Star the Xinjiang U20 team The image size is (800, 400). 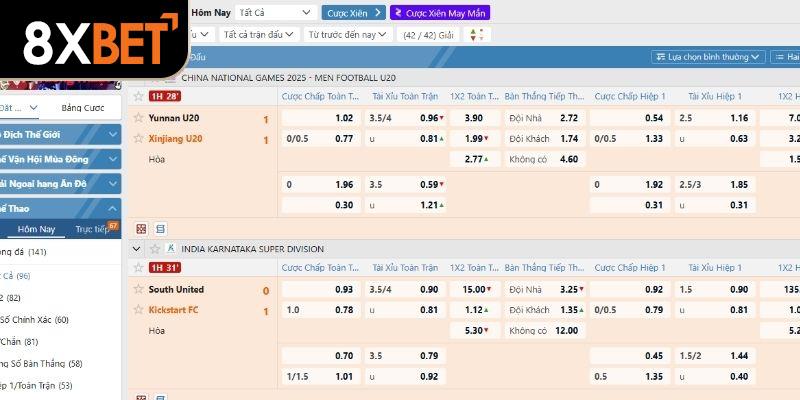pos(138,139)
